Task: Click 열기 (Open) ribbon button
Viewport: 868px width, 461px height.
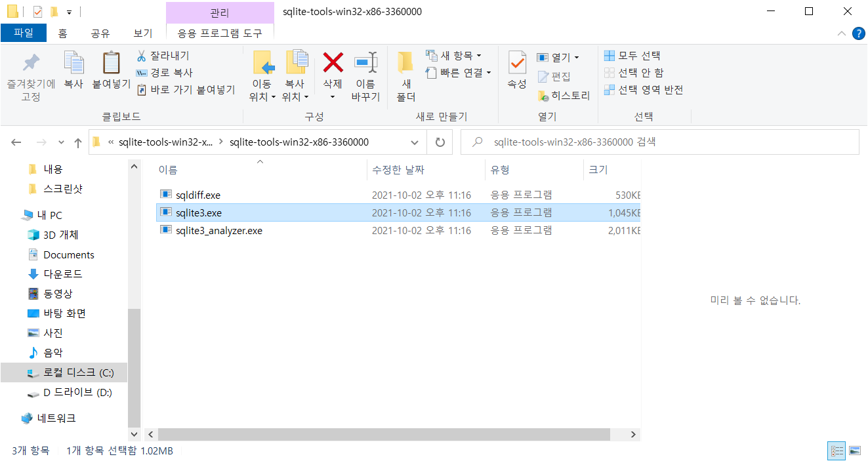Action: [558, 58]
